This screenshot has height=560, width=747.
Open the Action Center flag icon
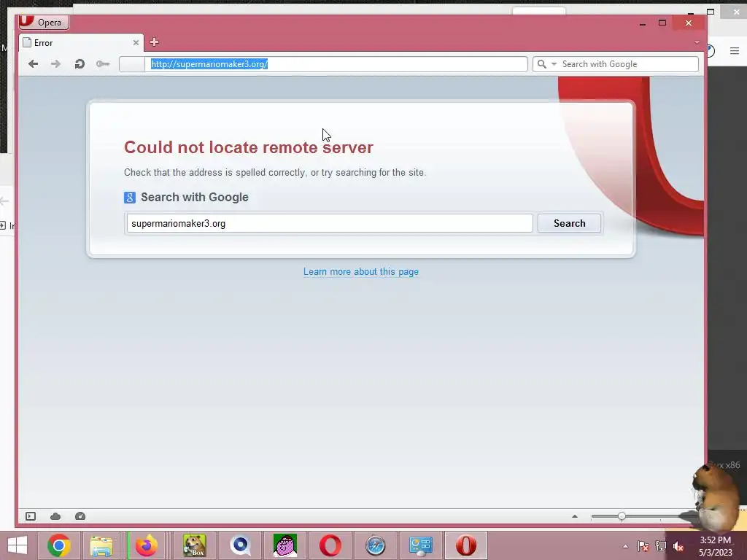pyautogui.click(x=643, y=546)
